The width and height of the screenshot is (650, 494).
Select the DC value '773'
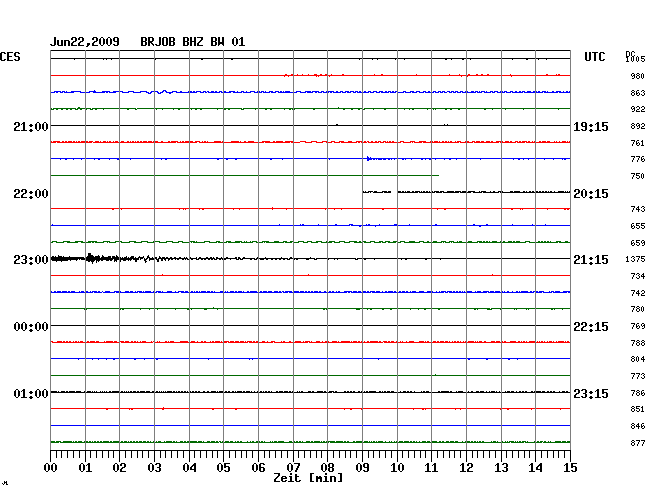[638, 376]
